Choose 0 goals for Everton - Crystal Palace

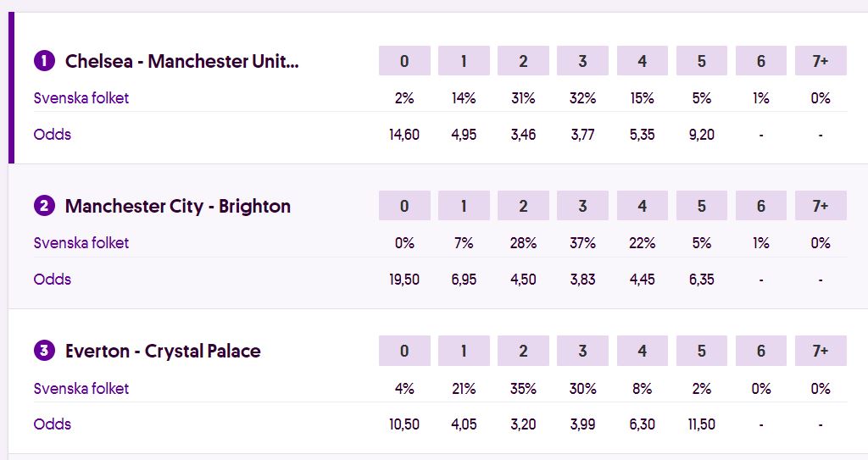tap(404, 351)
